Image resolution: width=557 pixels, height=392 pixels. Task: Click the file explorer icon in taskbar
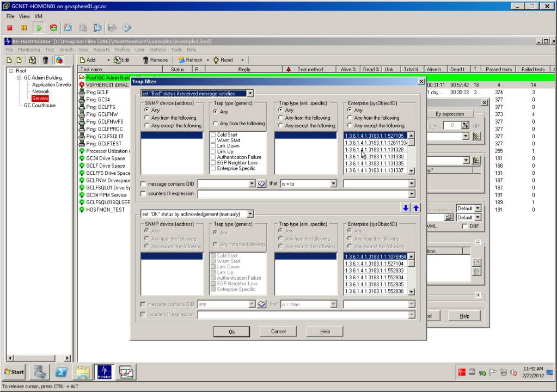(x=83, y=372)
